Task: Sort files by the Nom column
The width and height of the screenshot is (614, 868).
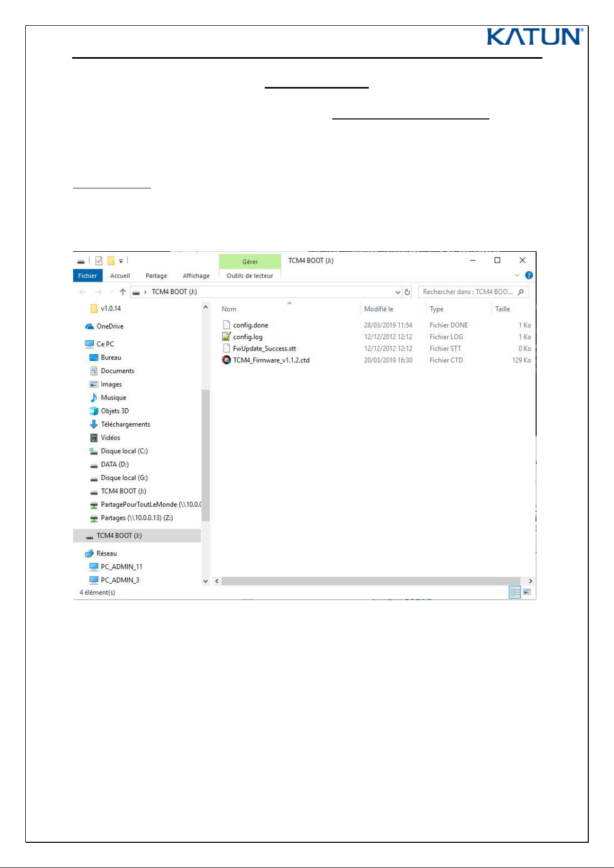Action: [229, 309]
